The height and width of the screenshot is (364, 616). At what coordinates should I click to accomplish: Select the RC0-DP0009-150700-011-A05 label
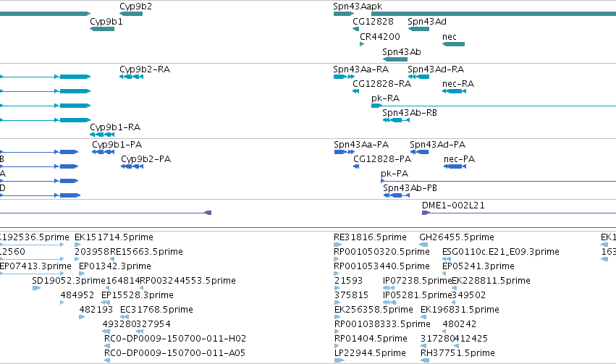point(175,353)
